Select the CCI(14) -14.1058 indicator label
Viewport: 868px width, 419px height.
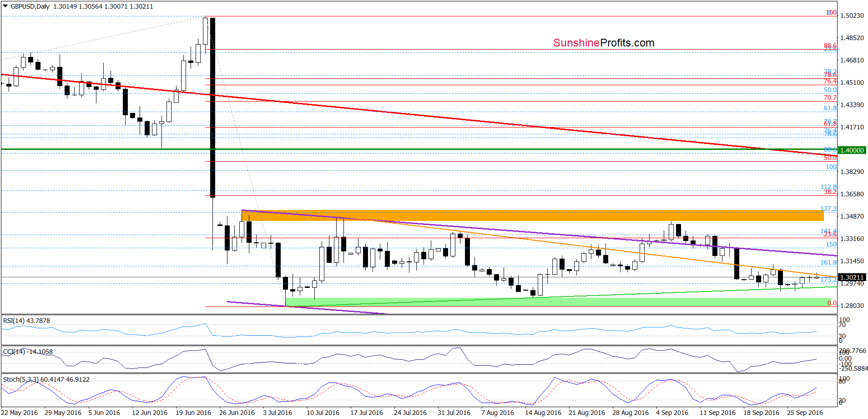click(x=28, y=352)
